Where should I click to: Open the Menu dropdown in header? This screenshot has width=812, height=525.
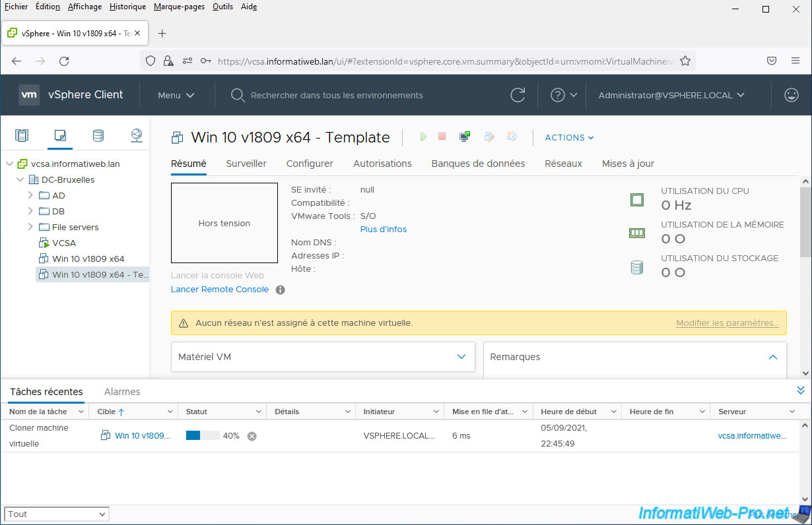coord(176,95)
